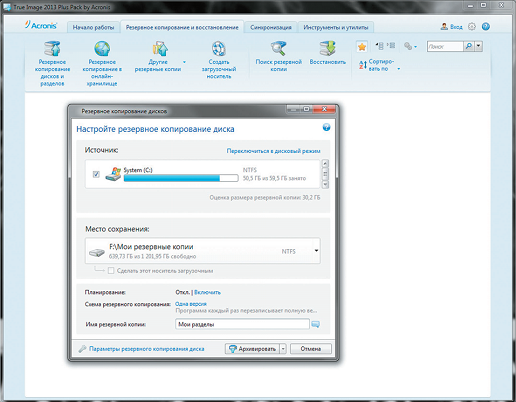Image resolution: width=516 pixels, height=402 pixels.
Task: Open the Архивировать button dropdown arrow
Action: coord(283,349)
